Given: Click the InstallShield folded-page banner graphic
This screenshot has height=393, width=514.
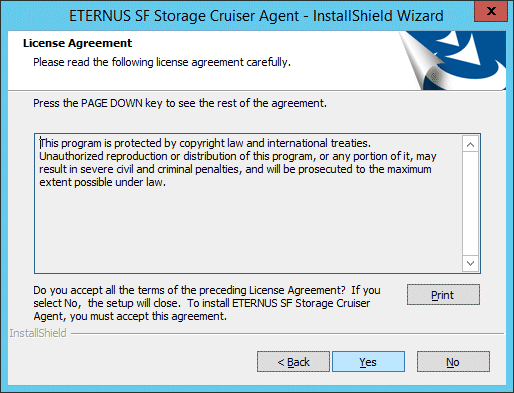Looking at the screenshot, I should pos(452,60).
